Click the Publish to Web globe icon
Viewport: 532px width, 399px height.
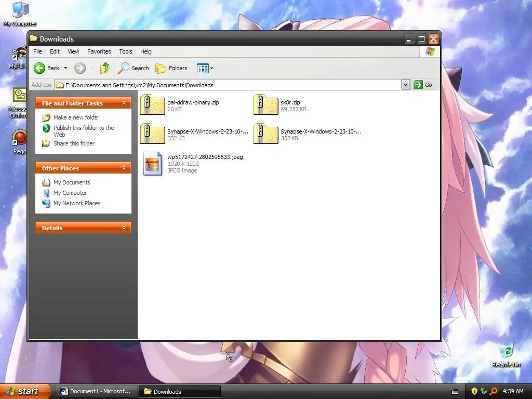46,128
